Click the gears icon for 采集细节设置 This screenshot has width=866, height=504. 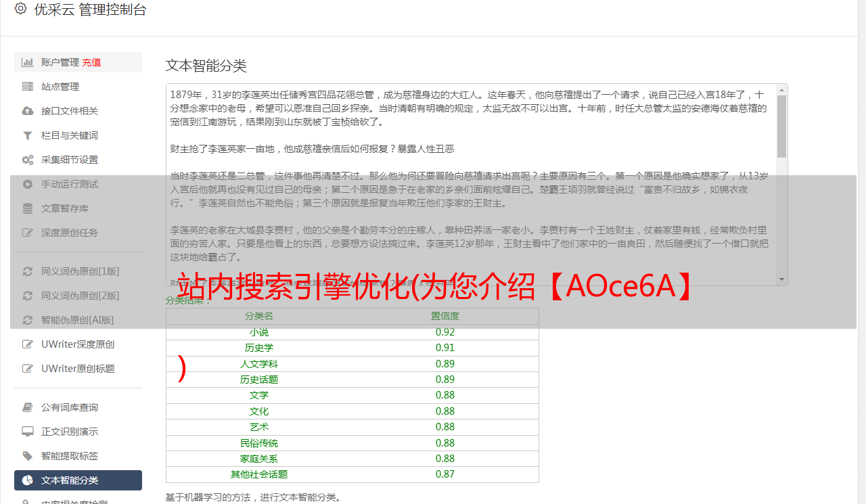coord(28,160)
